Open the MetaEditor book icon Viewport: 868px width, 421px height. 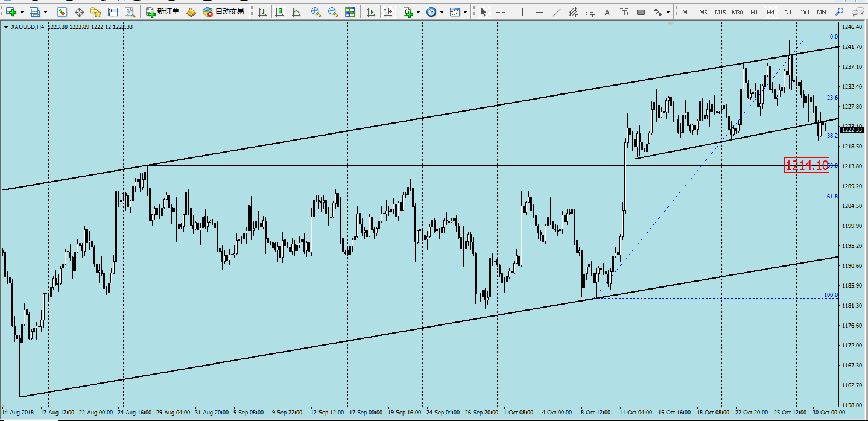(x=191, y=11)
